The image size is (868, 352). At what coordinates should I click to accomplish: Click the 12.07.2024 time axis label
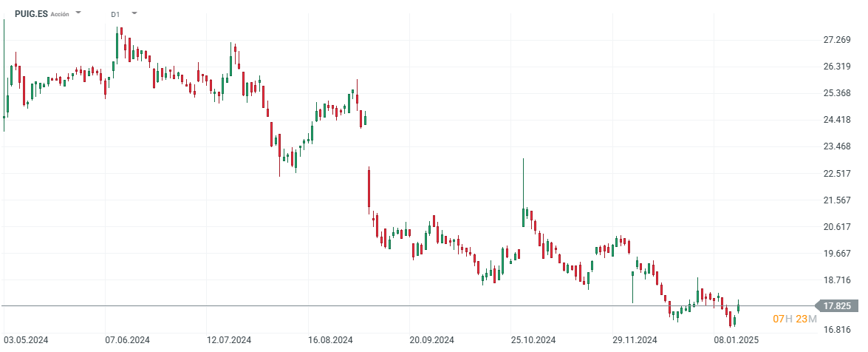click(228, 340)
